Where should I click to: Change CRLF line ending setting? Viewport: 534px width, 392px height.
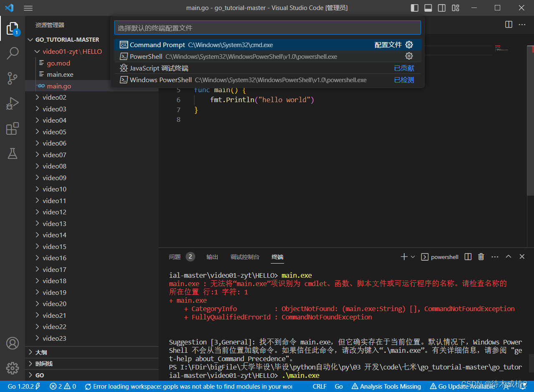(320, 386)
